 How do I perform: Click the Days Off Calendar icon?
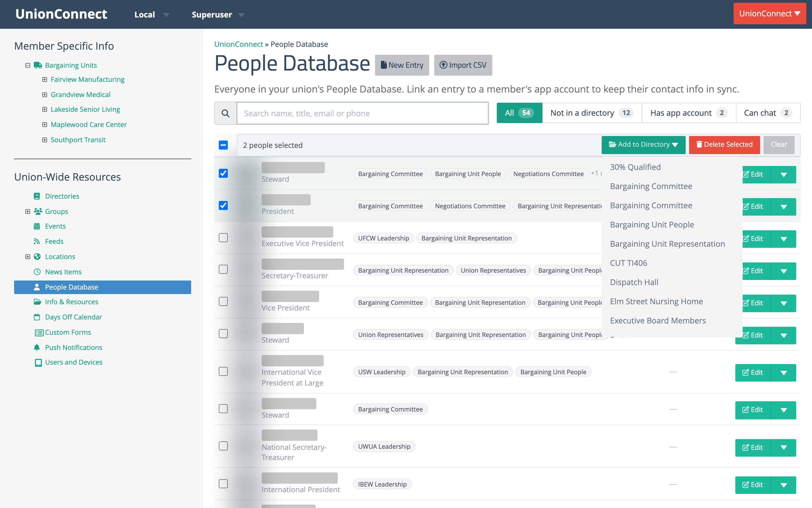coord(37,317)
